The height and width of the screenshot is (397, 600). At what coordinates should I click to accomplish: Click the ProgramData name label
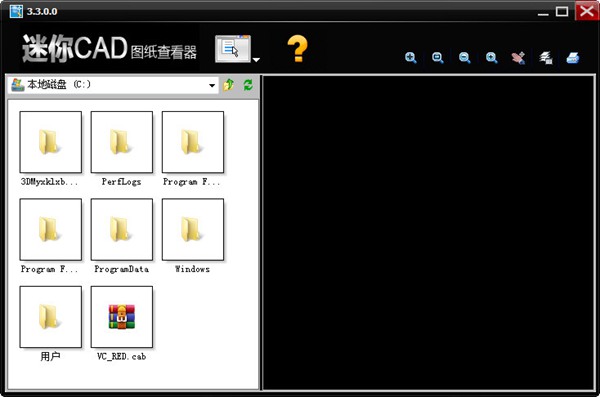pos(121,269)
